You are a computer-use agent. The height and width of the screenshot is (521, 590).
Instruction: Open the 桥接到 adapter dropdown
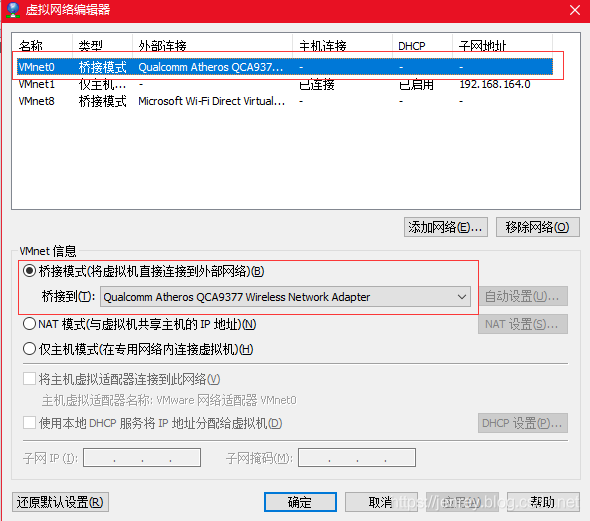(285, 297)
